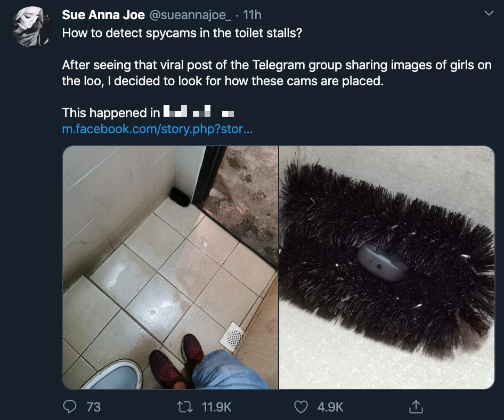The height and width of the screenshot is (420, 504).
Task: Follow the m.facebook.com story link
Action: pos(157,129)
